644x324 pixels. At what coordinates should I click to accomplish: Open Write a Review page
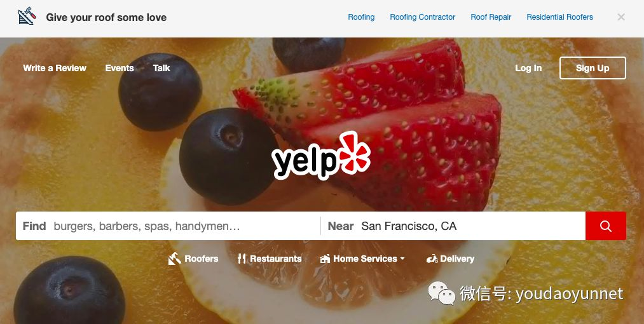[x=55, y=68]
